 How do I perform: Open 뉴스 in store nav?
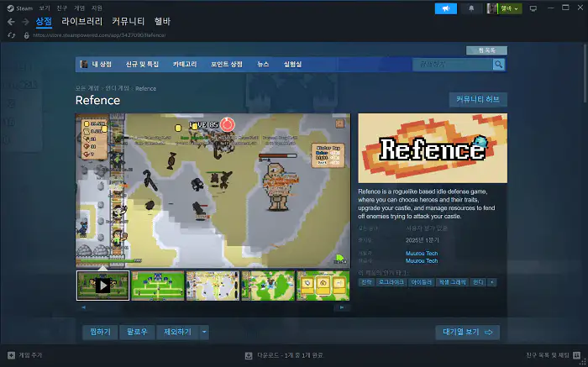pos(263,65)
